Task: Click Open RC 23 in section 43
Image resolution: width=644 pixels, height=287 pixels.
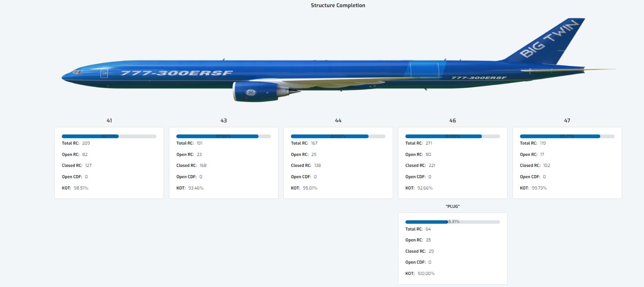Action: pyautogui.click(x=189, y=155)
